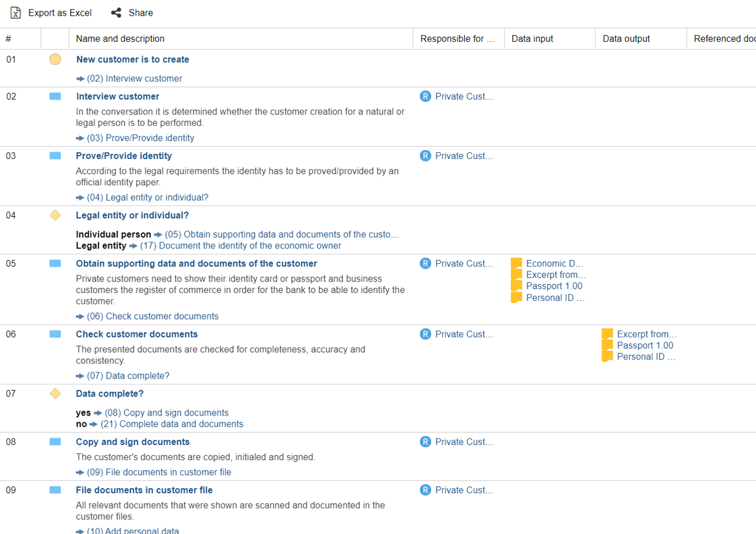
Task: Follow link to (03) Prove/Provide identity
Action: (140, 138)
